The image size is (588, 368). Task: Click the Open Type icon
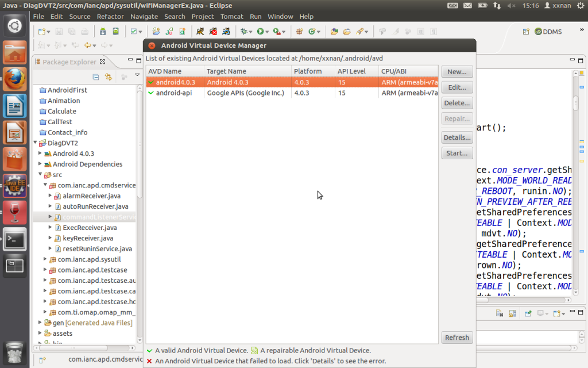pyautogui.click(x=334, y=32)
